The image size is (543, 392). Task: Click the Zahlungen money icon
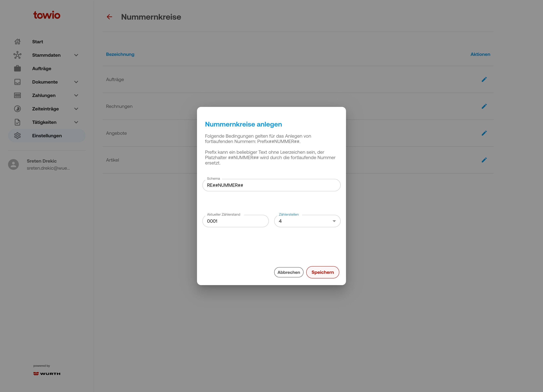[17, 95]
